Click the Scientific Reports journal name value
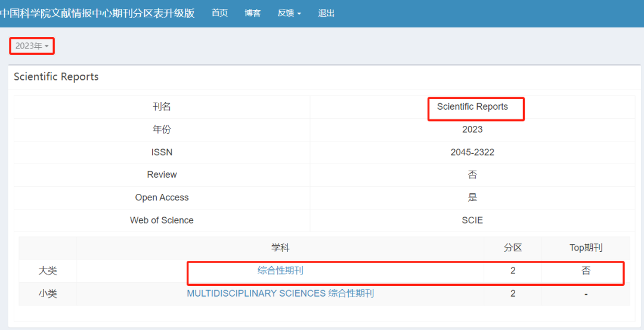Screen dimensions: 644x330 (472, 107)
